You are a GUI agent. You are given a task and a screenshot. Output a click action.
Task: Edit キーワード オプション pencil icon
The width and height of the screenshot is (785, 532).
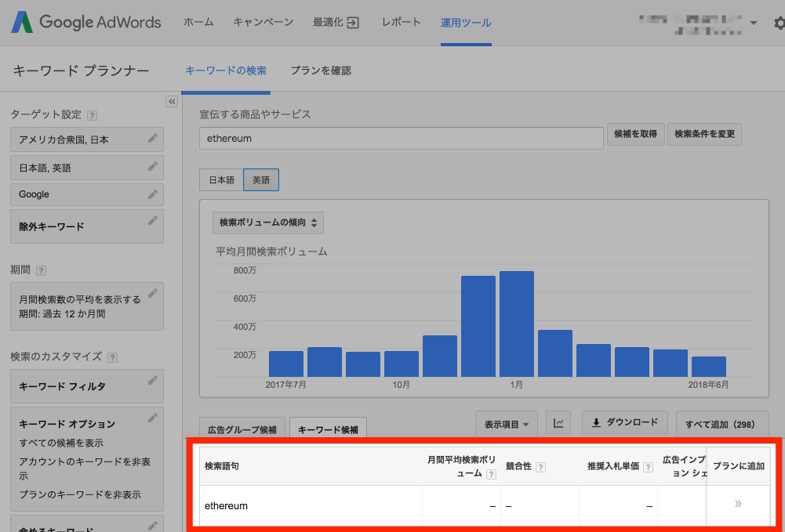click(153, 418)
